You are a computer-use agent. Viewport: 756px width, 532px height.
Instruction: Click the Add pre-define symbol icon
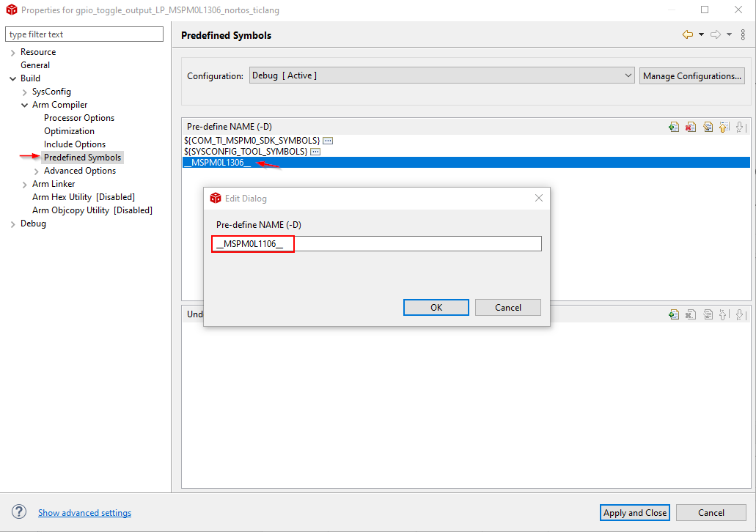click(674, 127)
